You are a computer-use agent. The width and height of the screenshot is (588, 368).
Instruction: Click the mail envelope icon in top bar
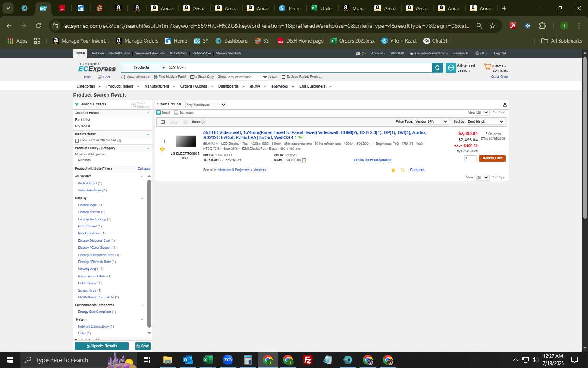click(x=358, y=54)
